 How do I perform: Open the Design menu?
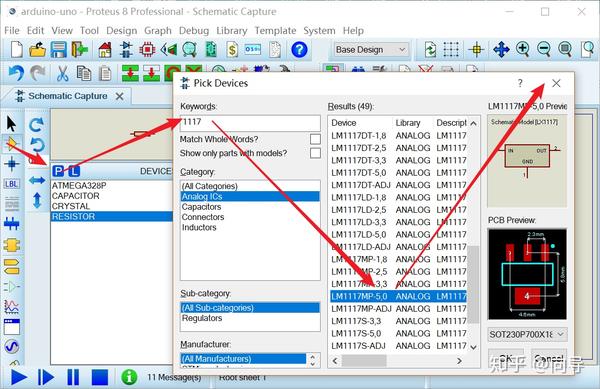[121, 31]
